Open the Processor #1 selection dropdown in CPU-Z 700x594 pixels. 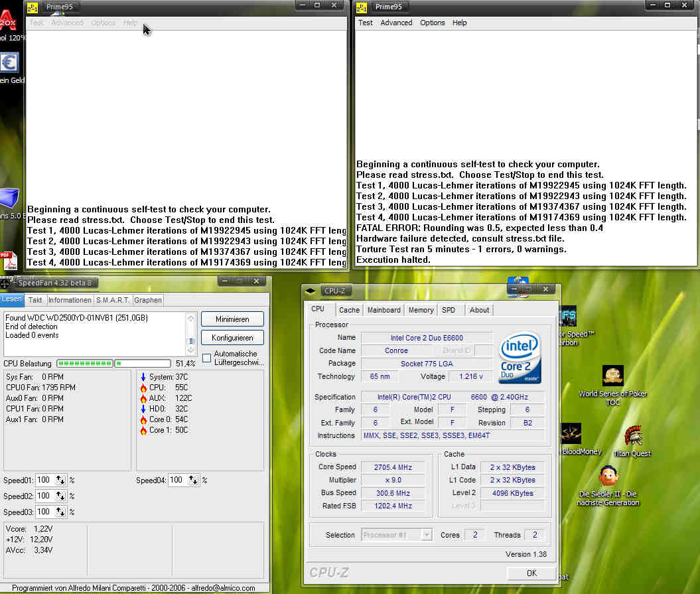[396, 535]
